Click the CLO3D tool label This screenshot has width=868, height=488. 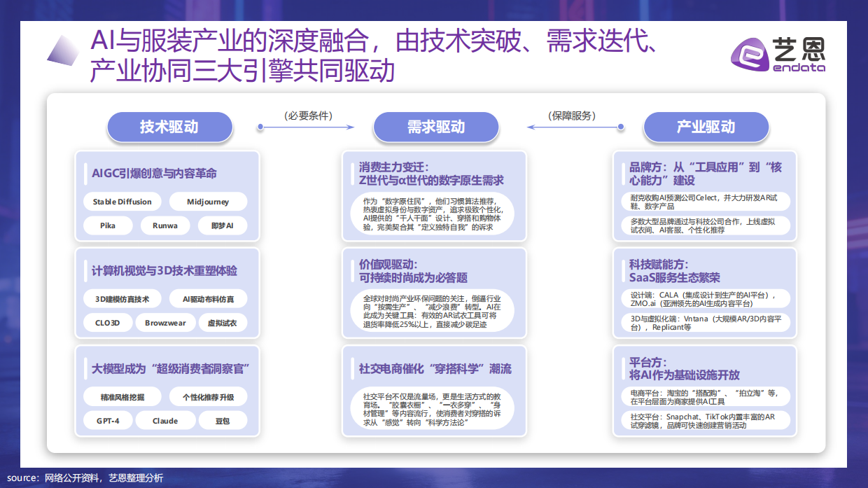pos(108,323)
